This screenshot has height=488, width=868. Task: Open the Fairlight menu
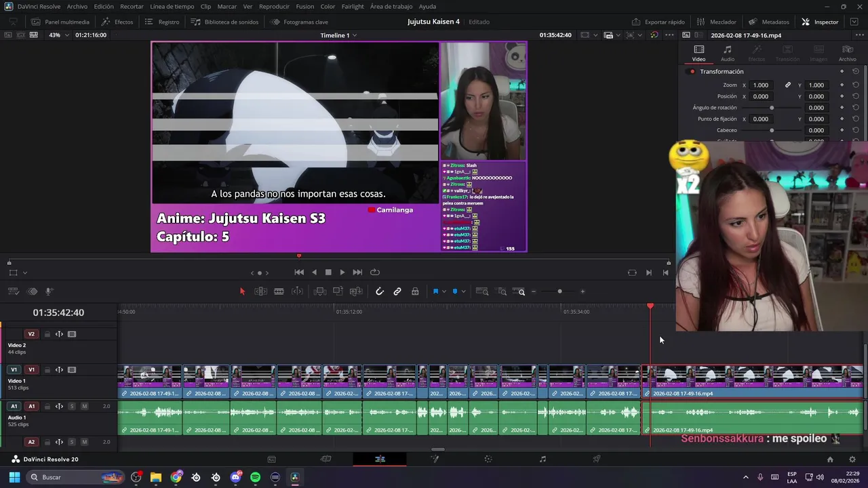pyautogui.click(x=353, y=6)
